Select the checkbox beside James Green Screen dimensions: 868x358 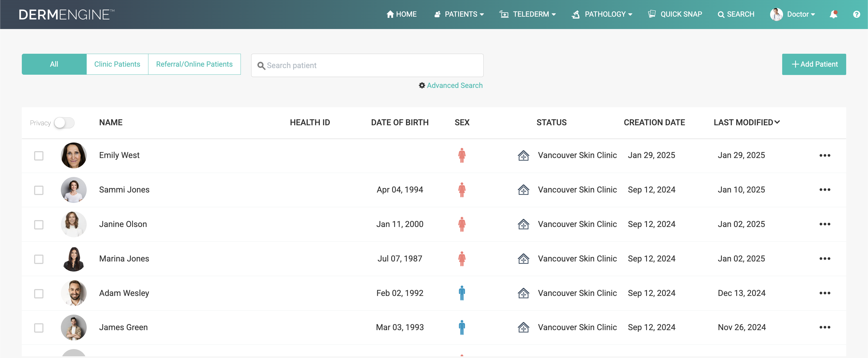39,328
